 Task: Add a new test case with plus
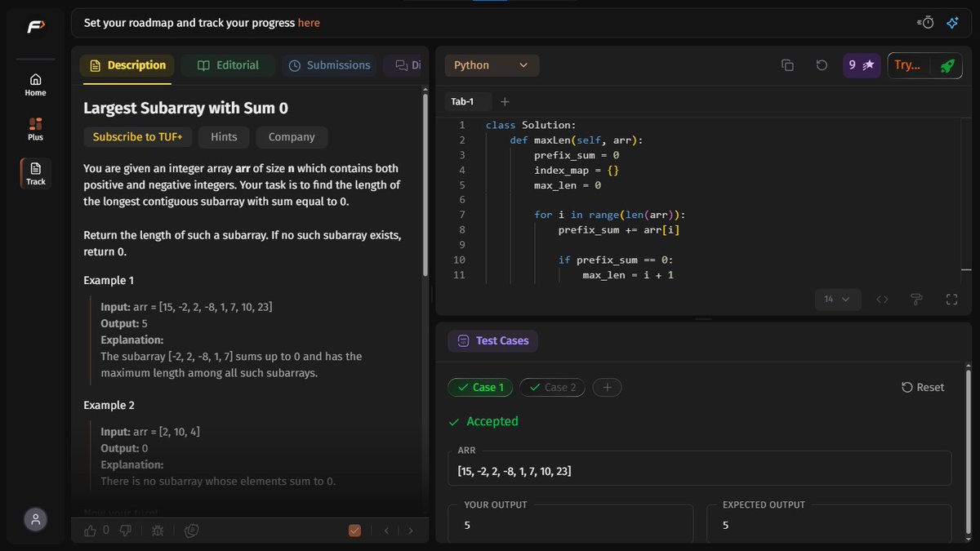(x=607, y=388)
